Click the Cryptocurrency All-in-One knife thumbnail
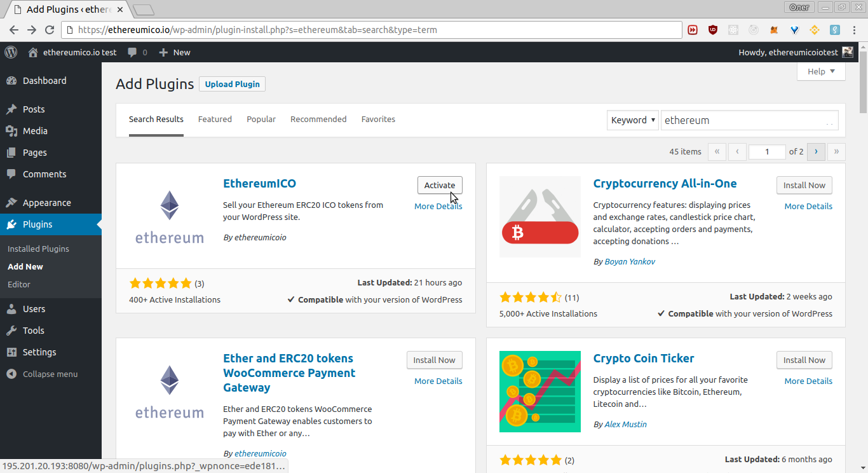 (x=540, y=217)
